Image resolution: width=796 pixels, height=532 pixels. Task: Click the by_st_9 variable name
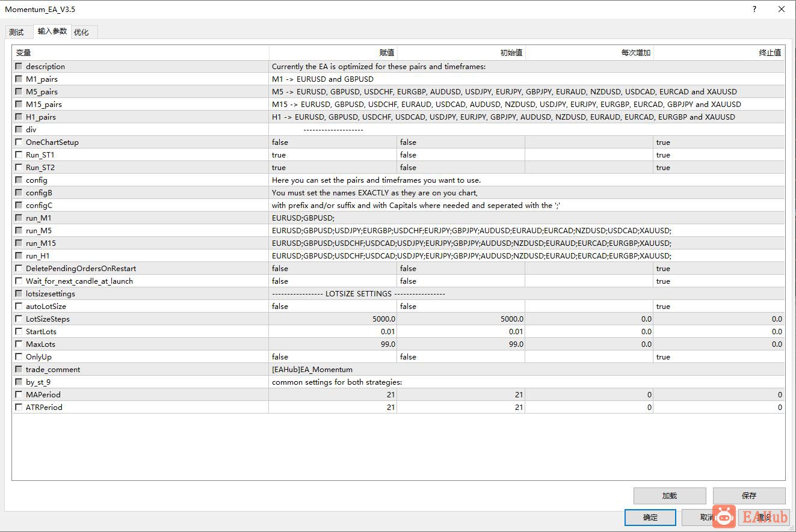coord(39,382)
